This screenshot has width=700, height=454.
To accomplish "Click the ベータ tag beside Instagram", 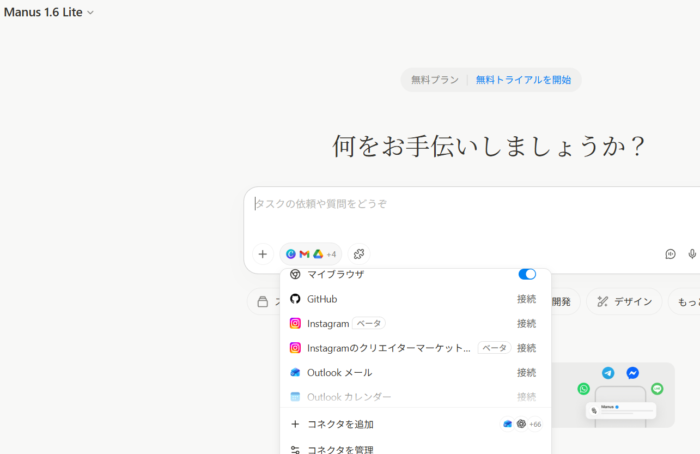I will 369,323.
